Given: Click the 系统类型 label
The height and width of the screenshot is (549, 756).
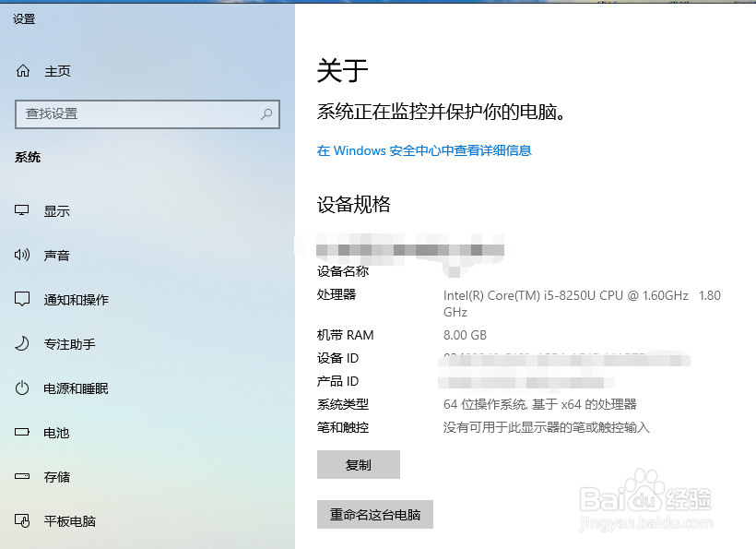Looking at the screenshot, I should (x=343, y=404).
